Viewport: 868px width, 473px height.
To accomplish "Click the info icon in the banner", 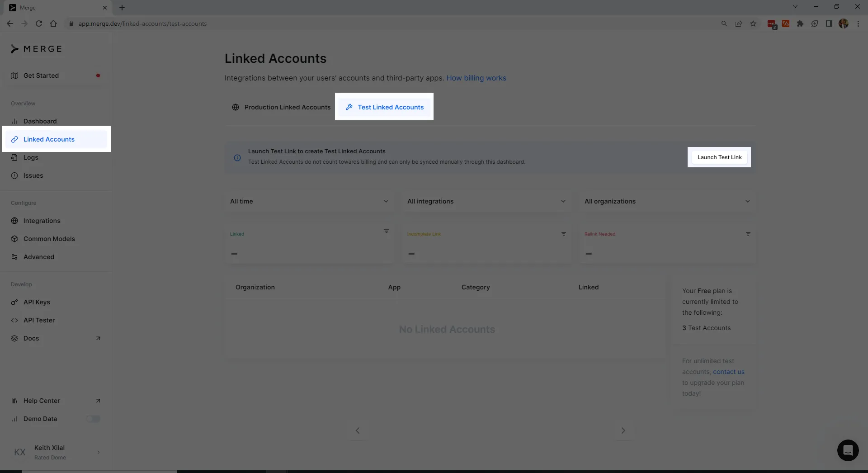I will click(x=237, y=158).
